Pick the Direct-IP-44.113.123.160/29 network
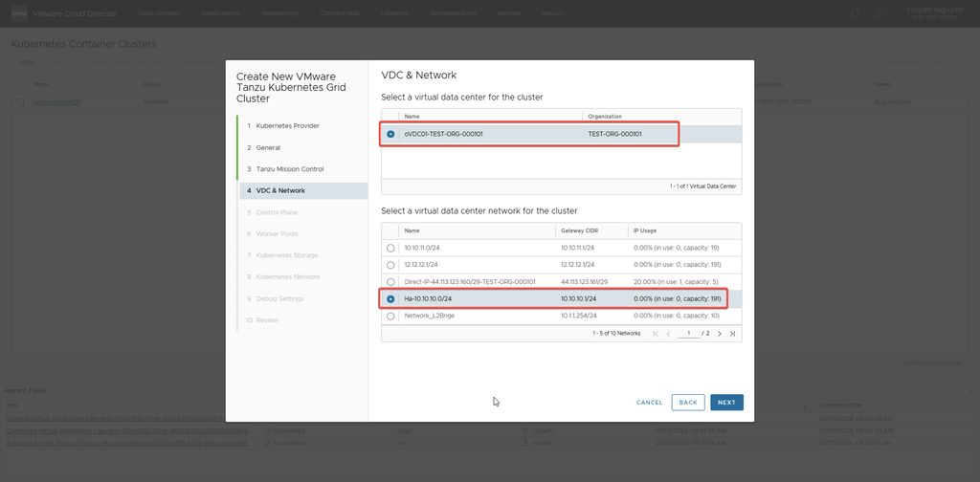 pos(390,282)
